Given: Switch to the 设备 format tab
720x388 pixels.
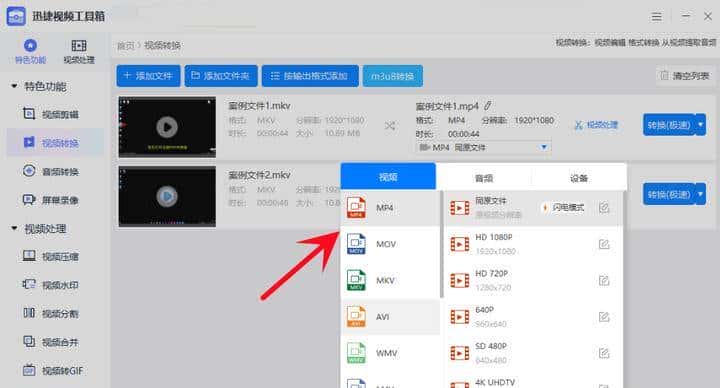Looking at the screenshot, I should pos(579,178).
